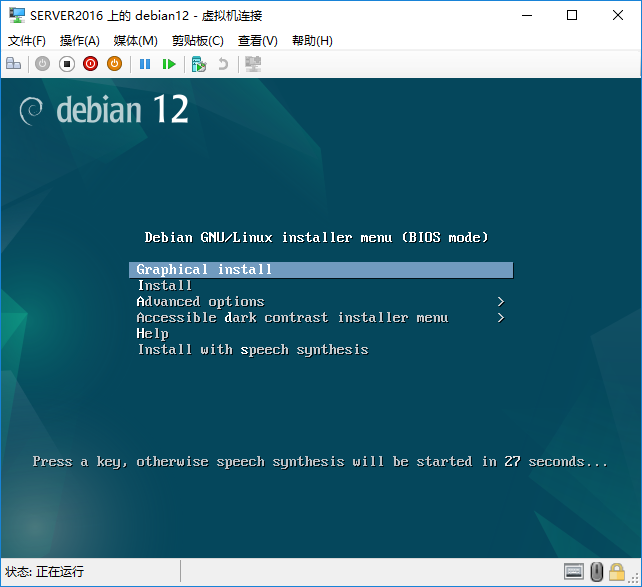Viewport: 642px width, 587px height.
Task: Select the Advanced options entry
Action: [x=200, y=302]
